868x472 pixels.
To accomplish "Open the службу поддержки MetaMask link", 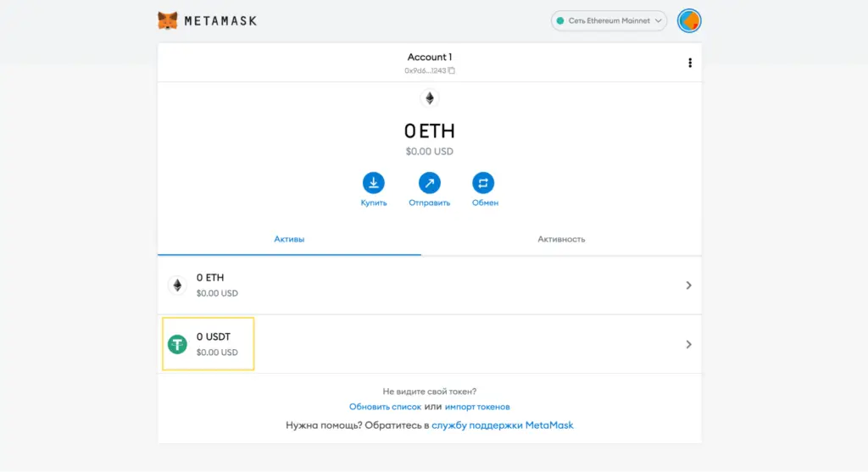I will pos(502,425).
